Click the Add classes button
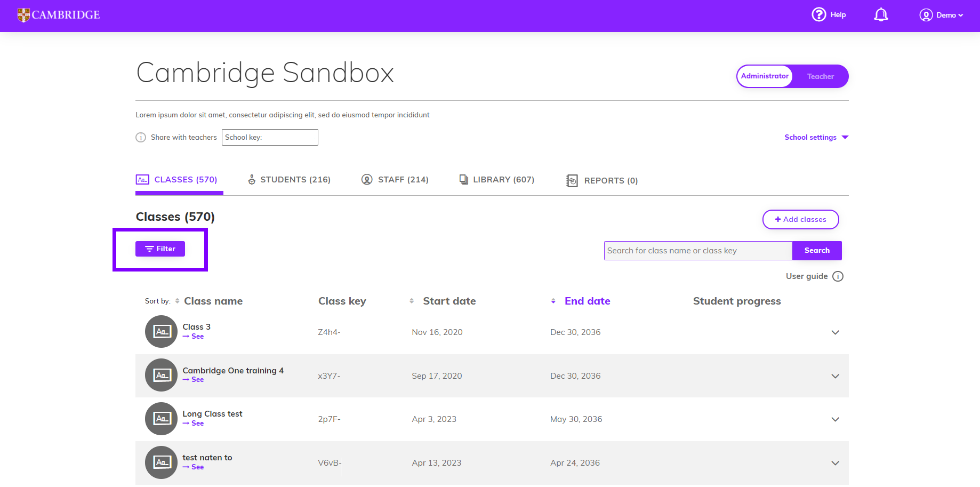 tap(800, 219)
